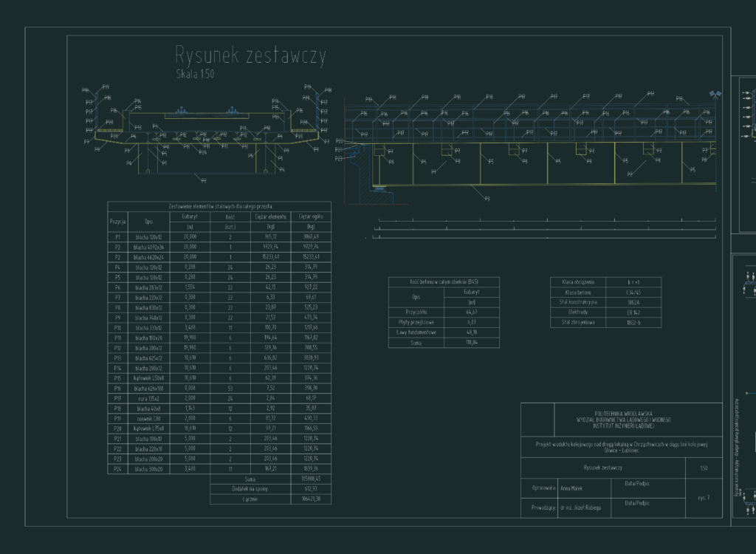Click the steel table header 'Zestawienie elementów stalowych dla całego przęsła'
Screen dimensions: 756x554
[220, 207]
